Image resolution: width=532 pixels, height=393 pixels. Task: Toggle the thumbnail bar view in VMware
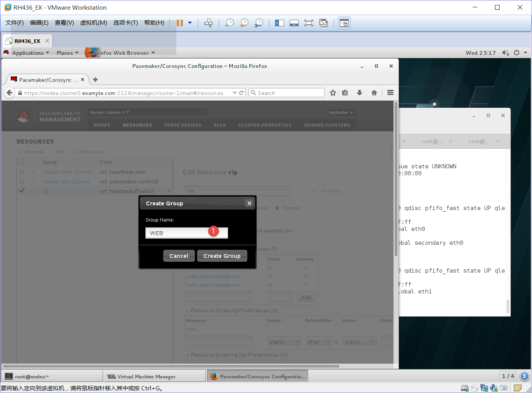click(x=294, y=23)
